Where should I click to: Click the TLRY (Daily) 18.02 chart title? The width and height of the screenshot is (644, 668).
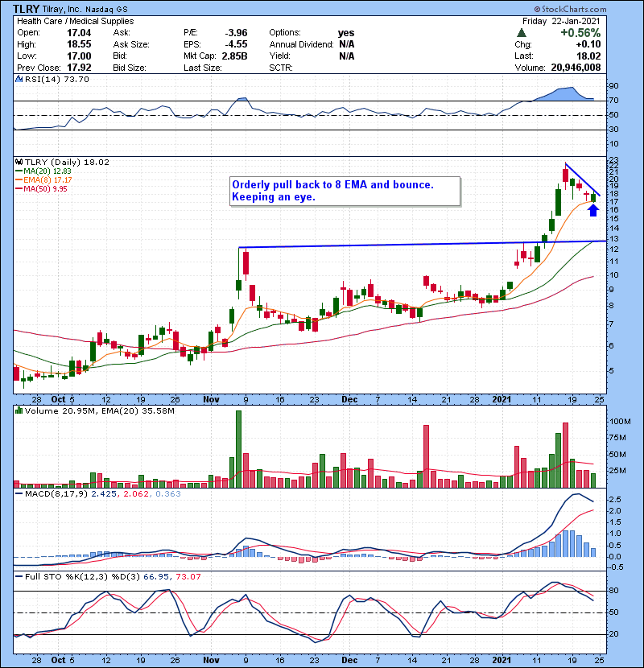[67, 163]
